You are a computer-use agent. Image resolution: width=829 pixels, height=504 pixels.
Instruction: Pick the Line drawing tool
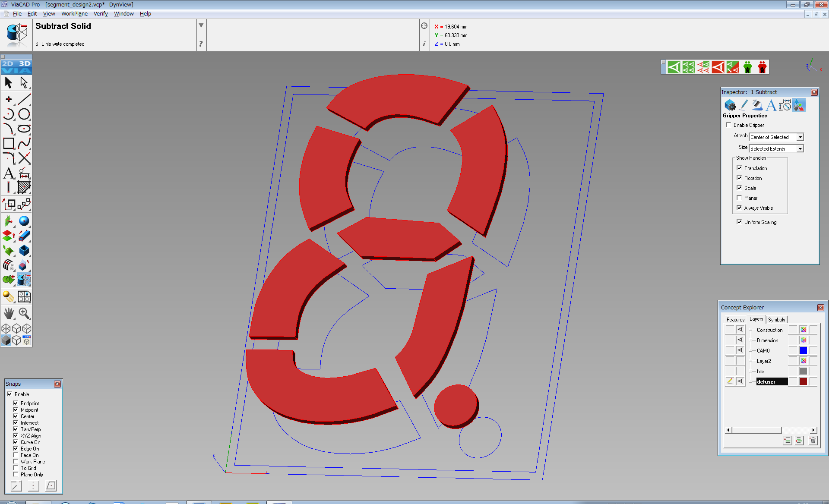[24, 99]
